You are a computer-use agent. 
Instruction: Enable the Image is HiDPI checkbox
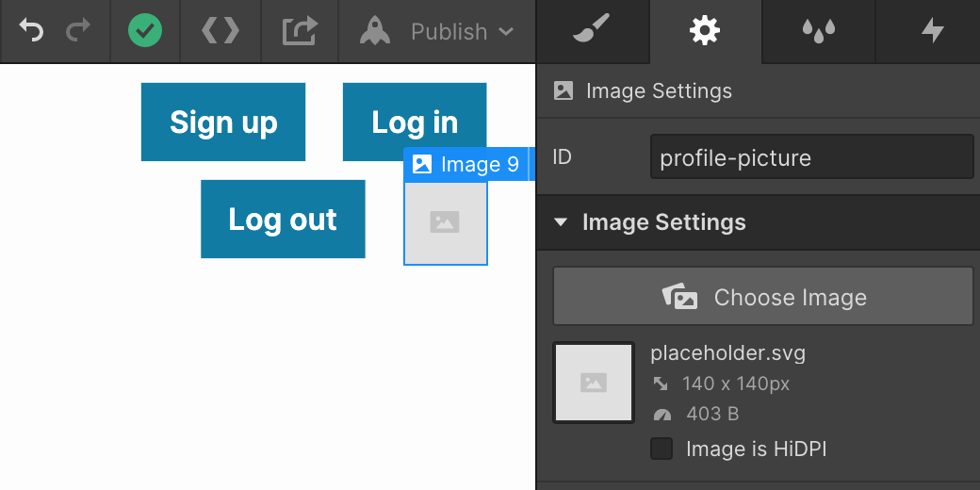click(x=661, y=449)
